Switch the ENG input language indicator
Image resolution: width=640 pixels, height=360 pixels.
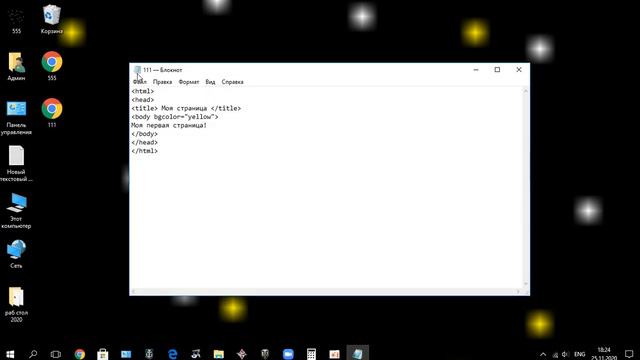[580, 354]
